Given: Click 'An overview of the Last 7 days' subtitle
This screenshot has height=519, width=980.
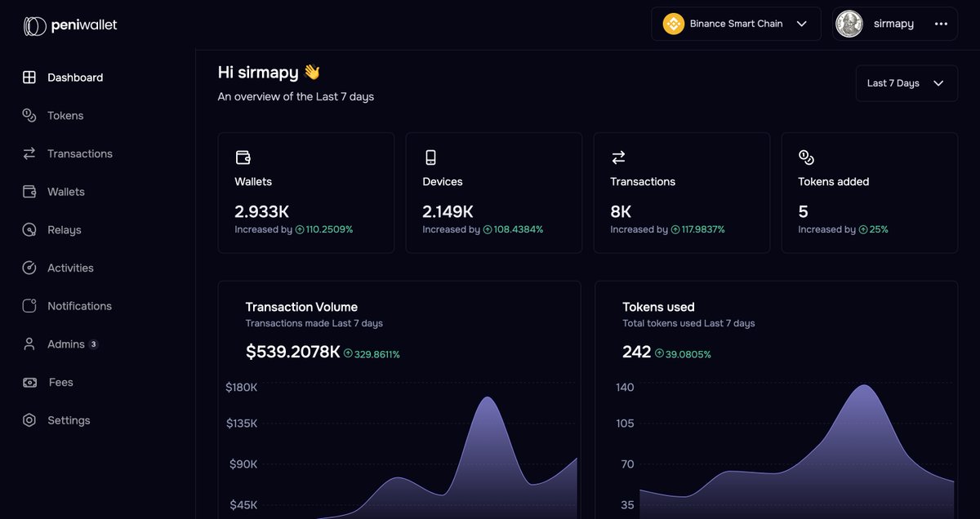Looking at the screenshot, I should (x=296, y=96).
